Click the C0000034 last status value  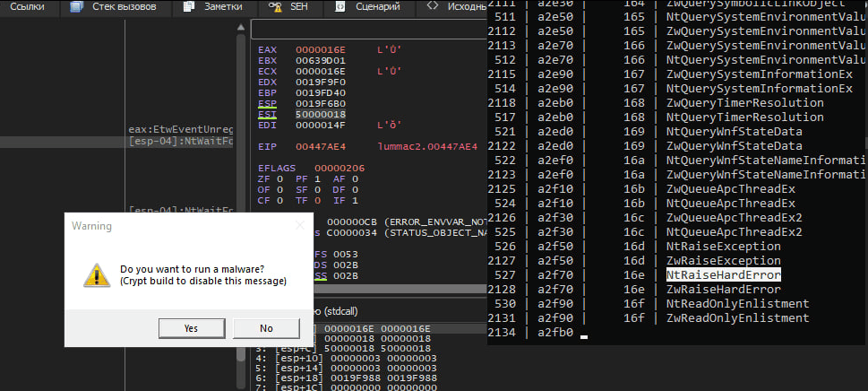[353, 232]
